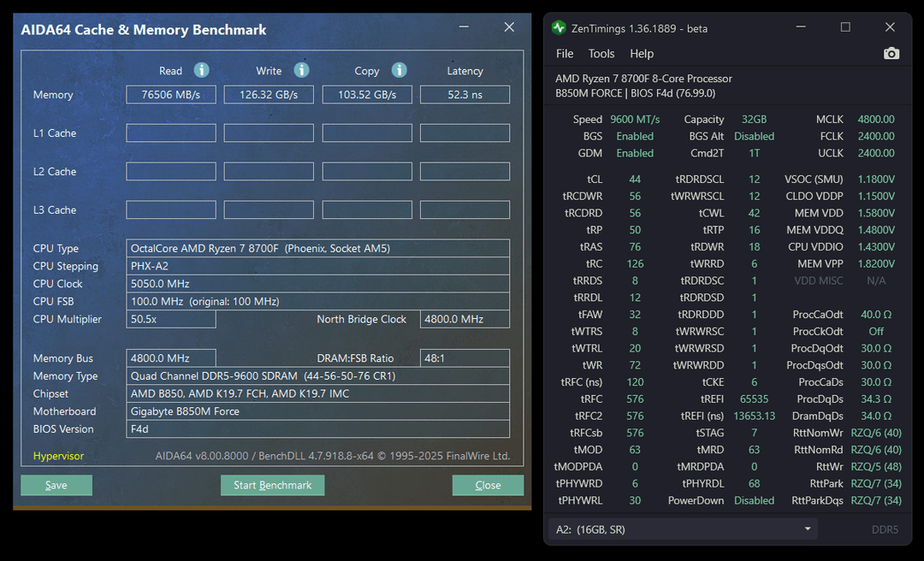The image size is (924, 561).
Task: Open the File menu in ZenTimings
Action: 565,53
